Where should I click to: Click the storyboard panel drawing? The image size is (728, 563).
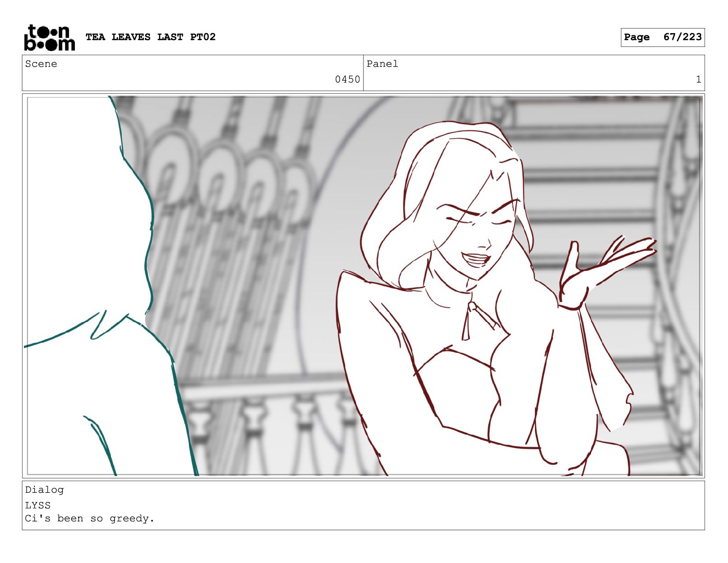tap(363, 286)
